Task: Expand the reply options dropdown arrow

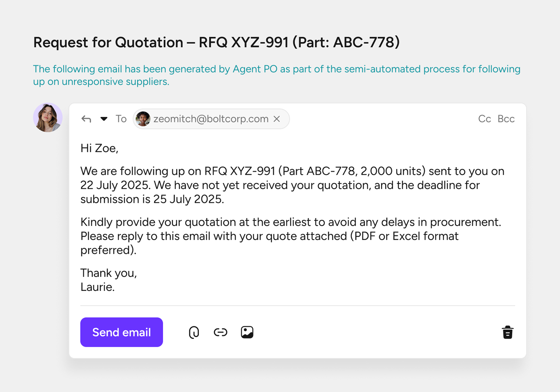Action: 104,119
